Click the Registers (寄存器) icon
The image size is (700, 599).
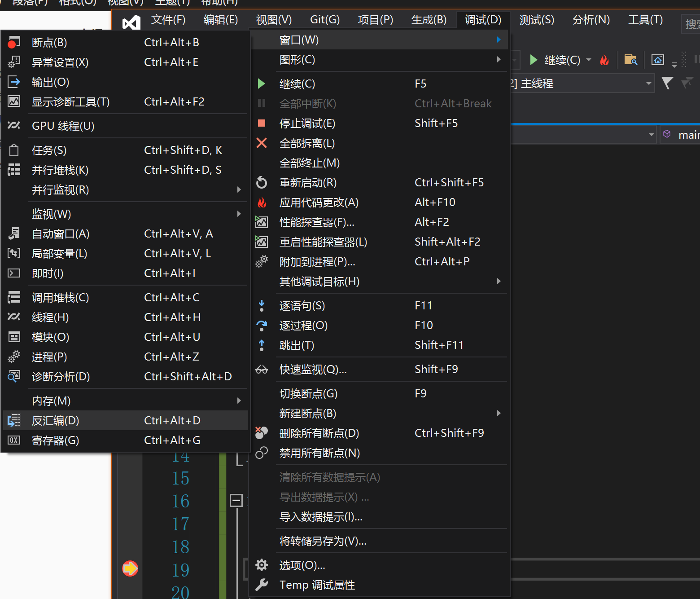point(14,440)
